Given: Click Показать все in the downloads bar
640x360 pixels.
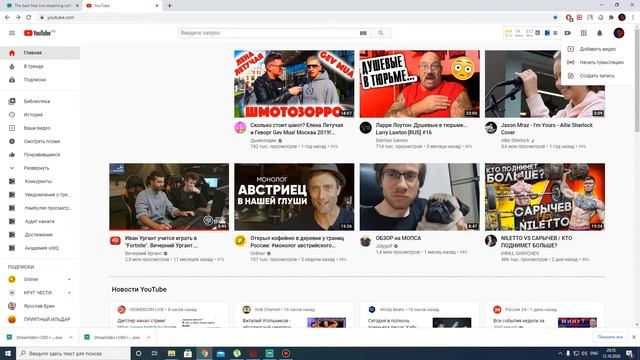Looking at the screenshot, I should 610,337.
